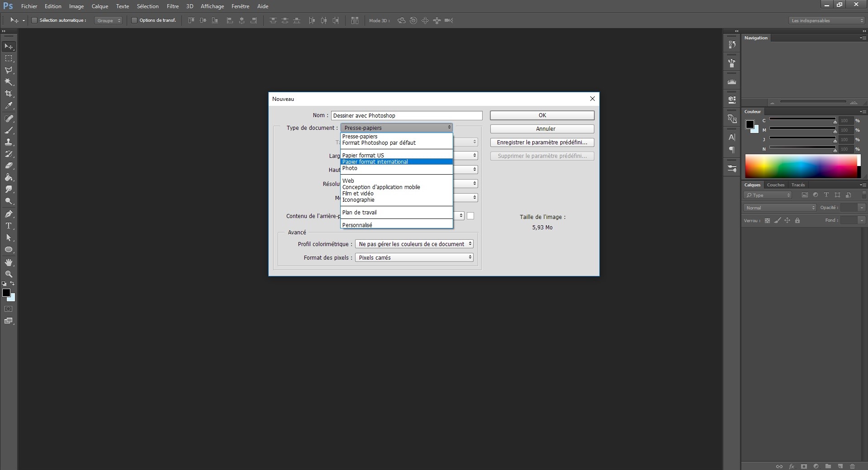Open the Normal blending mode dropdown
The image size is (868, 470).
click(x=778, y=207)
